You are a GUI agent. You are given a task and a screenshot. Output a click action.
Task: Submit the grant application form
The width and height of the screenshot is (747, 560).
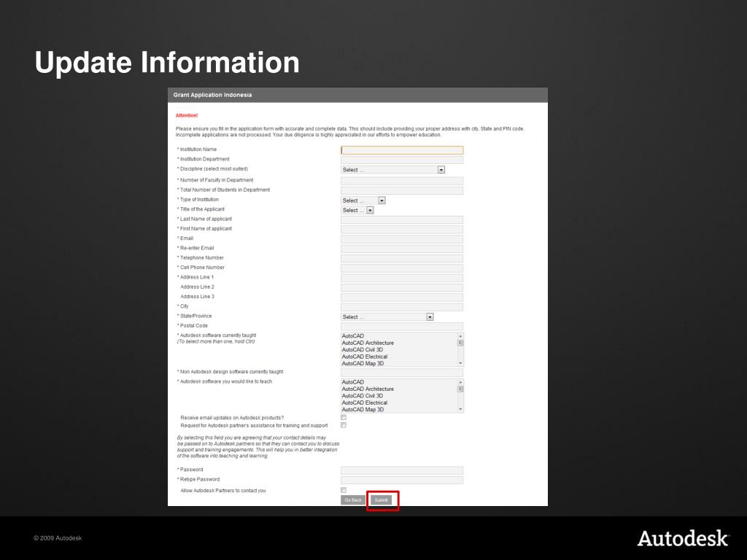click(381, 500)
